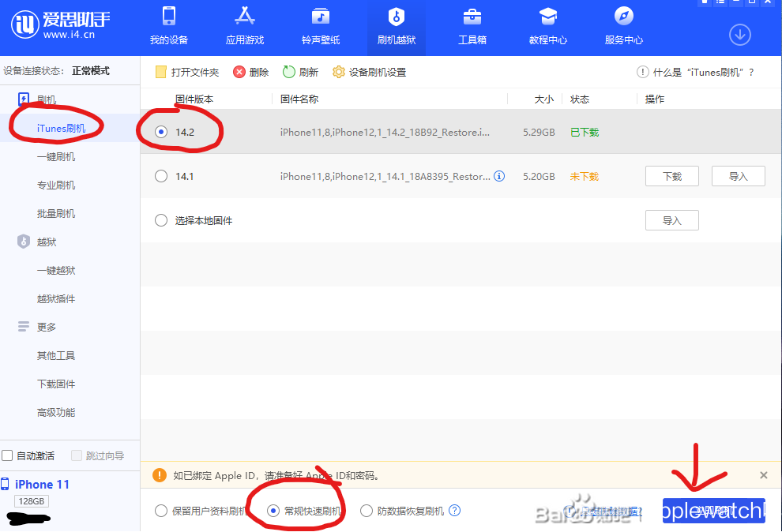Image resolution: width=782 pixels, height=532 pixels.
Task: Click 未下载 status of 14.1 firmware
Action: tap(585, 176)
